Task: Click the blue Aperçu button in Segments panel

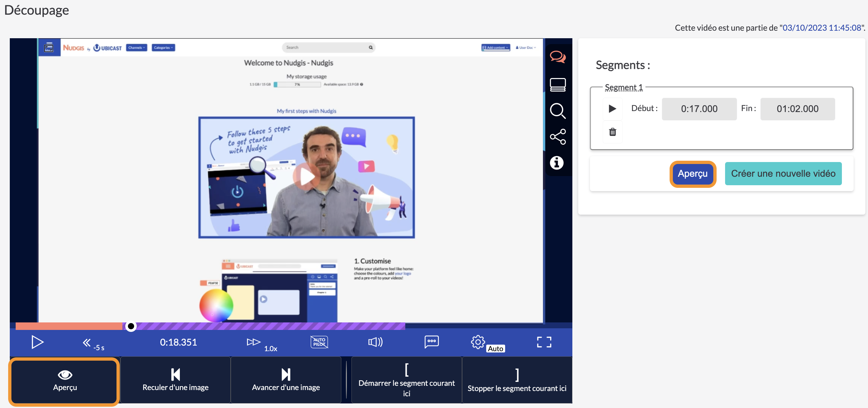Action: coord(692,174)
